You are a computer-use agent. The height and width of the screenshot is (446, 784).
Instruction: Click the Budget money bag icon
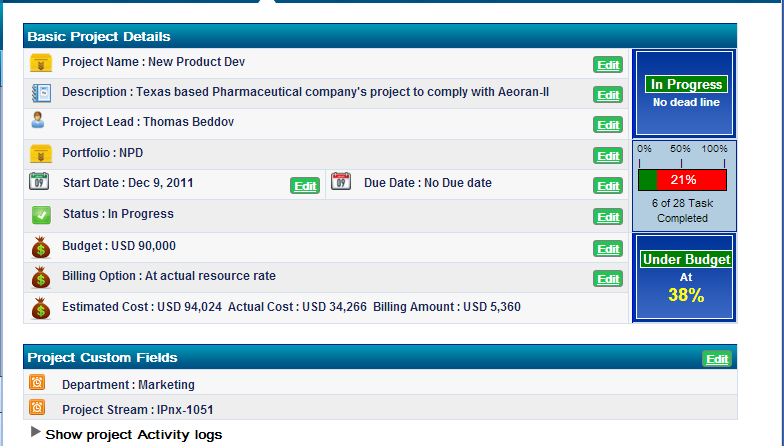(x=40, y=247)
